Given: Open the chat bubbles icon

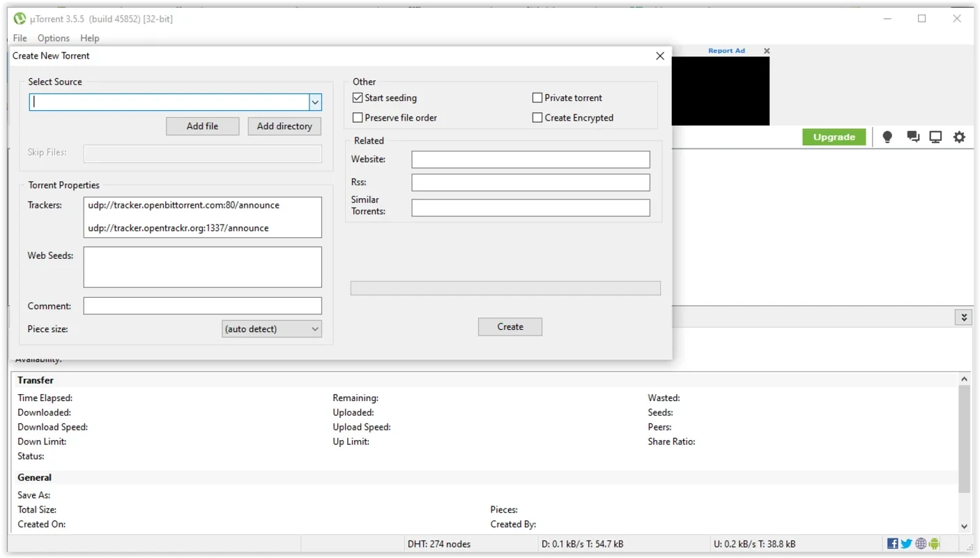Looking at the screenshot, I should (x=912, y=137).
